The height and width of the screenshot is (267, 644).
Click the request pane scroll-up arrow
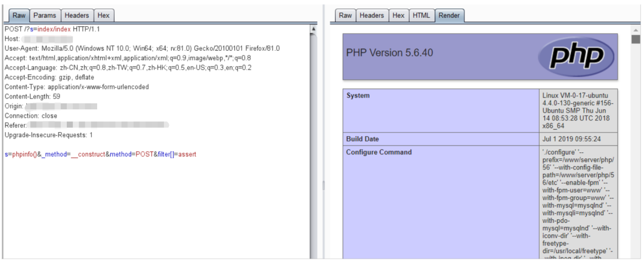point(313,29)
